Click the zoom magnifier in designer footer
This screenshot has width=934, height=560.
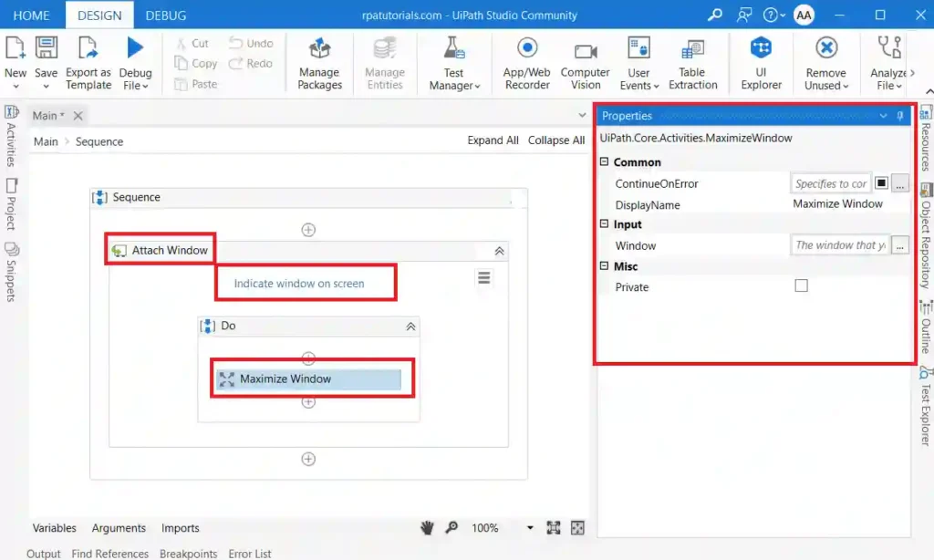click(452, 528)
